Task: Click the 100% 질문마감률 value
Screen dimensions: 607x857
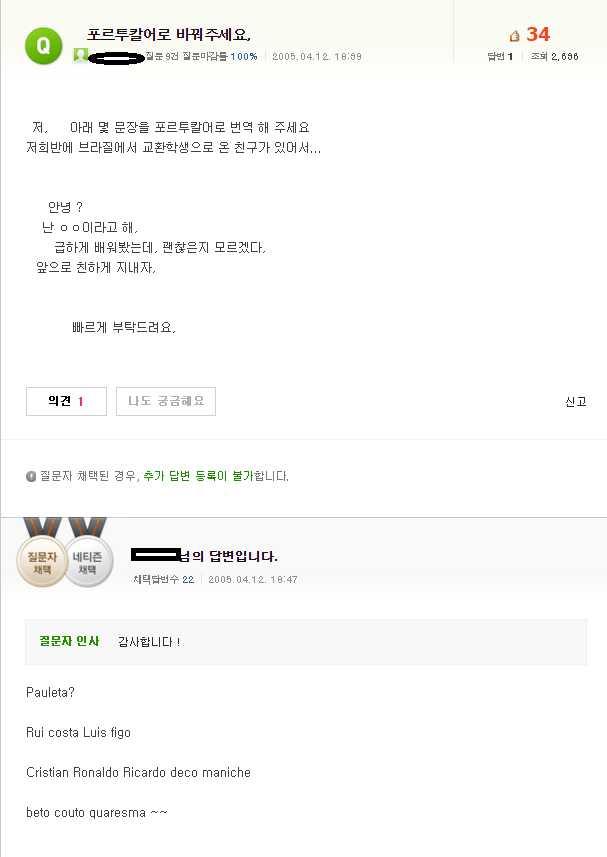Action: click(244, 57)
